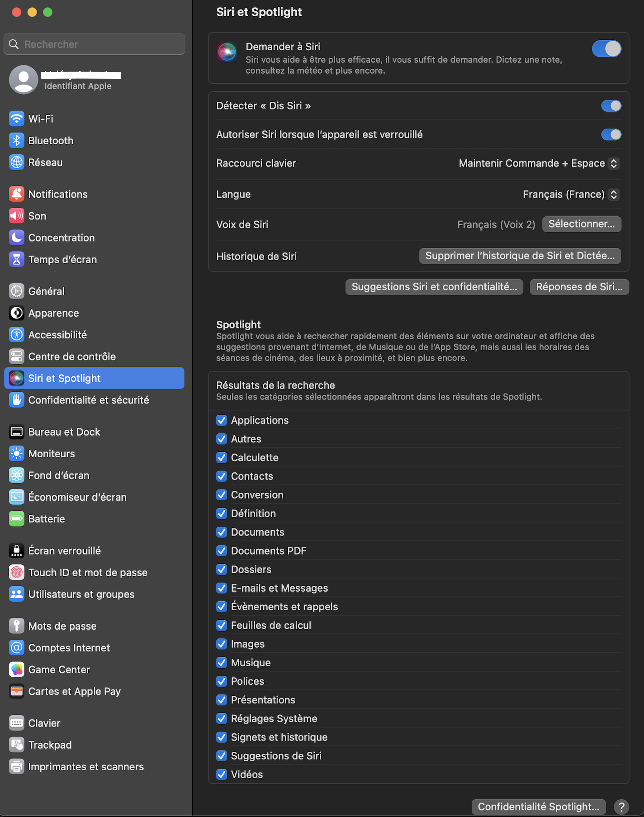Toggle the Polices checkbox
Screen dimensions: 644x817
pos(222,681)
